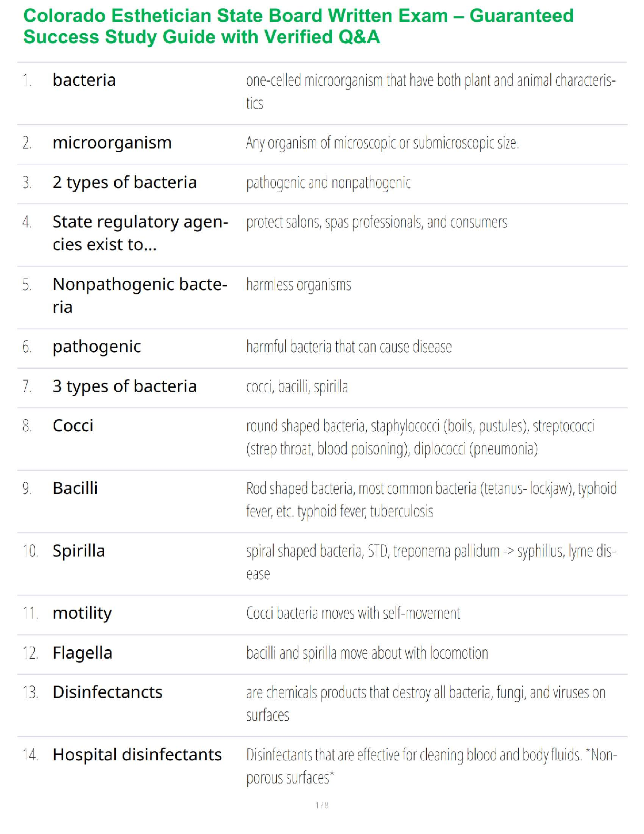The image size is (644, 834).
Task: Click the 'harmless organisms' definition text
Action: click(x=298, y=285)
